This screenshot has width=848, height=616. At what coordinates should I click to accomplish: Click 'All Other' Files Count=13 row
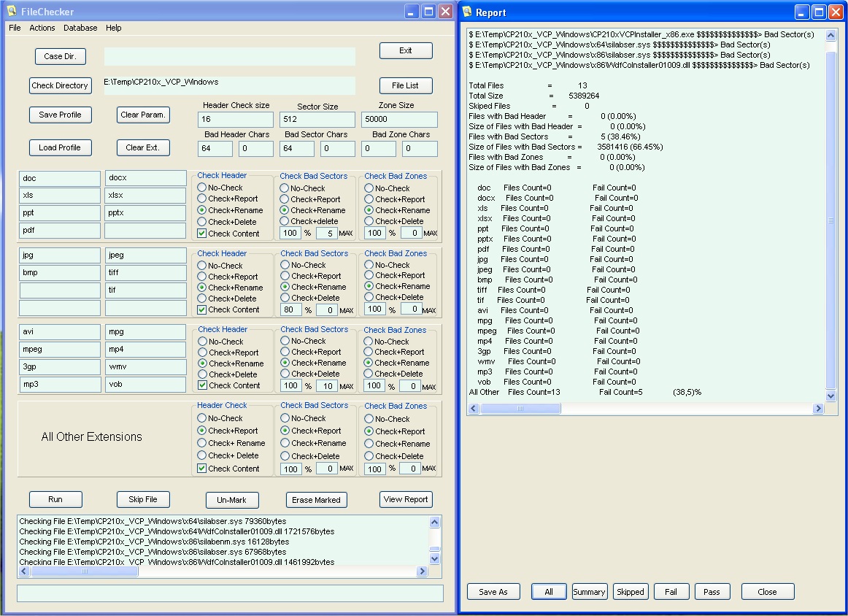pyautogui.click(x=585, y=392)
